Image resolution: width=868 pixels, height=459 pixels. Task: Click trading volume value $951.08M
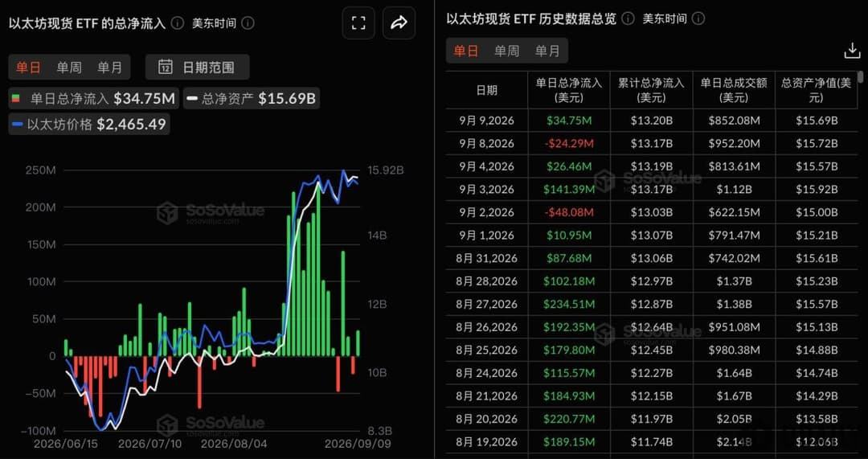click(x=734, y=327)
